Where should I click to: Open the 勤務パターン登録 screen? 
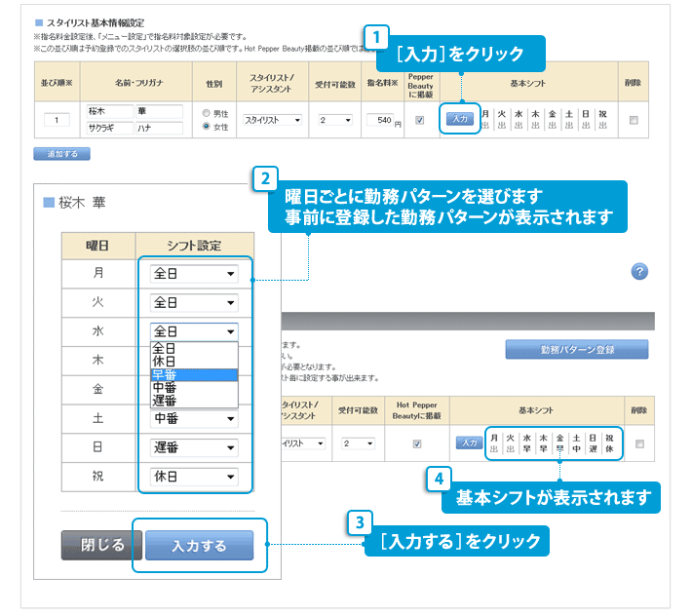pyautogui.click(x=576, y=350)
